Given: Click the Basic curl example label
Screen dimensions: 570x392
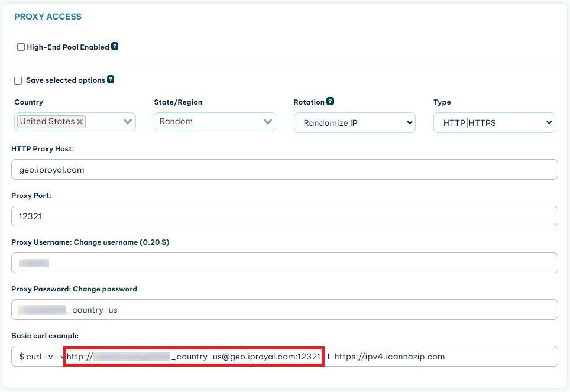Looking at the screenshot, I should tap(45, 336).
